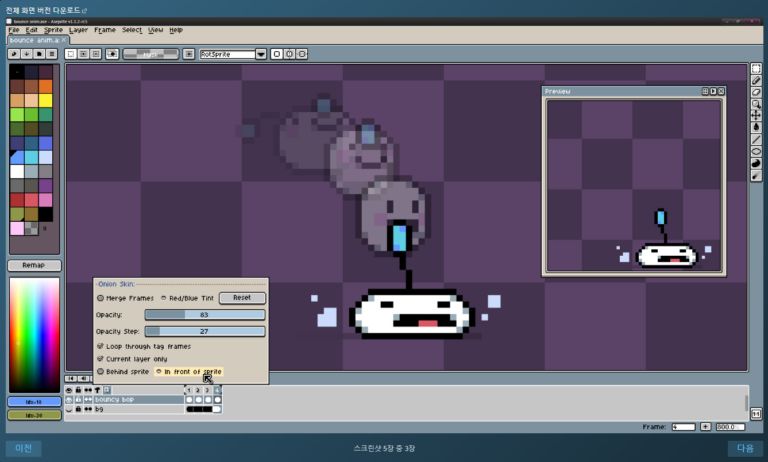Select the Rectangular Marquee tool
Image resolution: width=768 pixels, height=462 pixels.
[x=756, y=69]
